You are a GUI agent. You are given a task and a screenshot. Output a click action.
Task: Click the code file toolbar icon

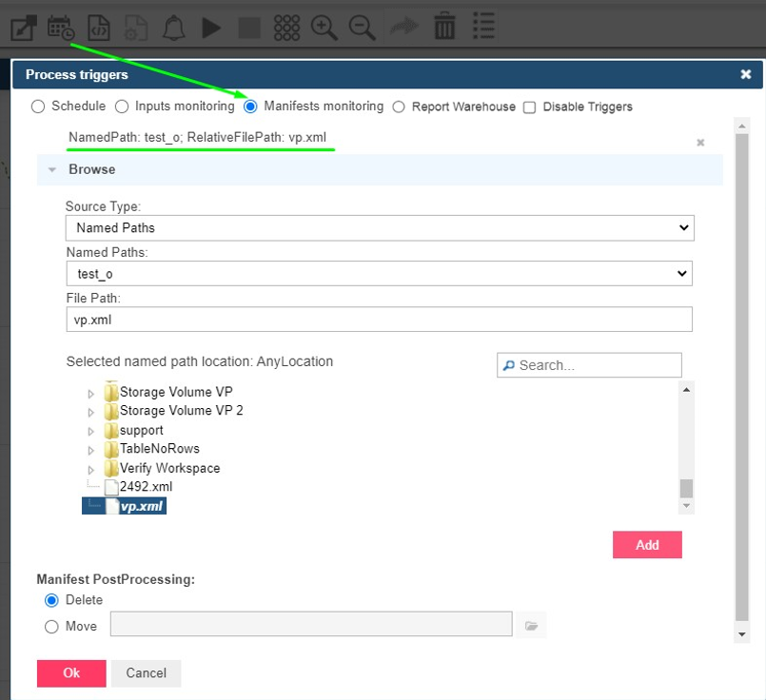(x=97, y=28)
